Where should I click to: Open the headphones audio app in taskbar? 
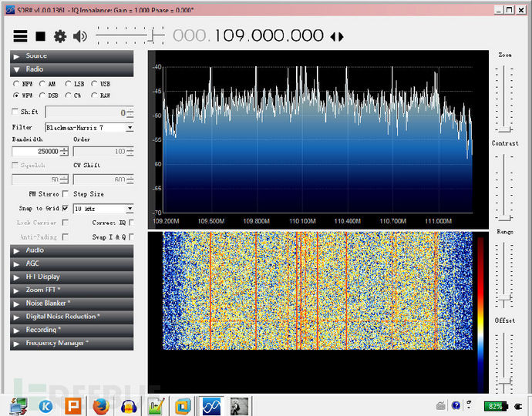pos(129,405)
